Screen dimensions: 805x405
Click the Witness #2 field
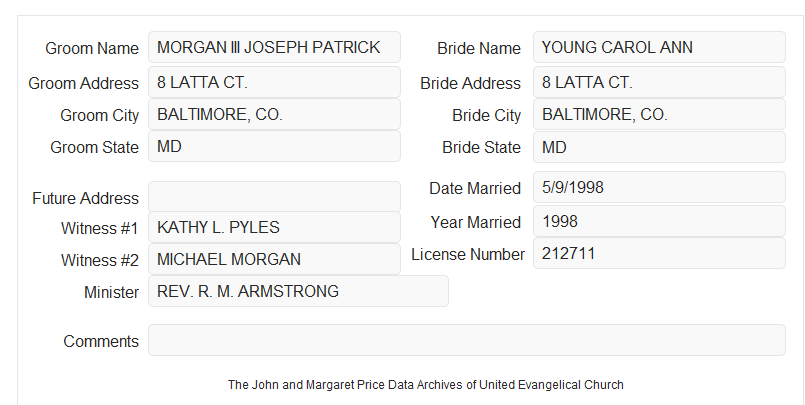pyautogui.click(x=274, y=259)
